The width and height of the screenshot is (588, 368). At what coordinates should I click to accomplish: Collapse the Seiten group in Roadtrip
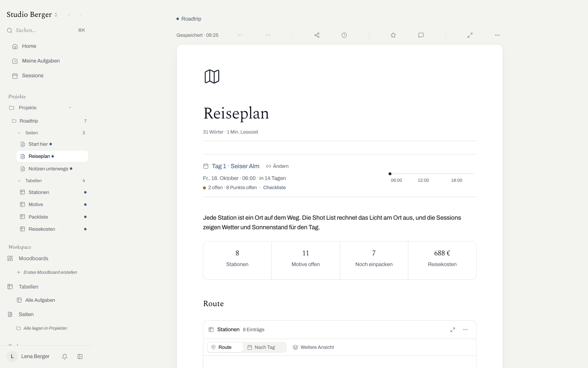(x=19, y=133)
